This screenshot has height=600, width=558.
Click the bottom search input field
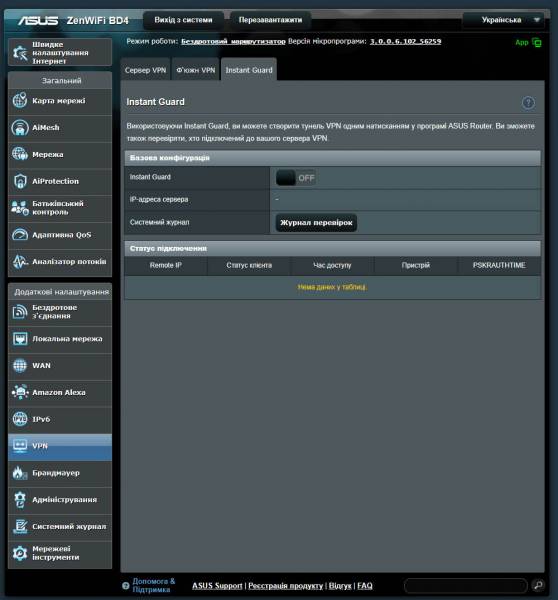tap(466, 585)
